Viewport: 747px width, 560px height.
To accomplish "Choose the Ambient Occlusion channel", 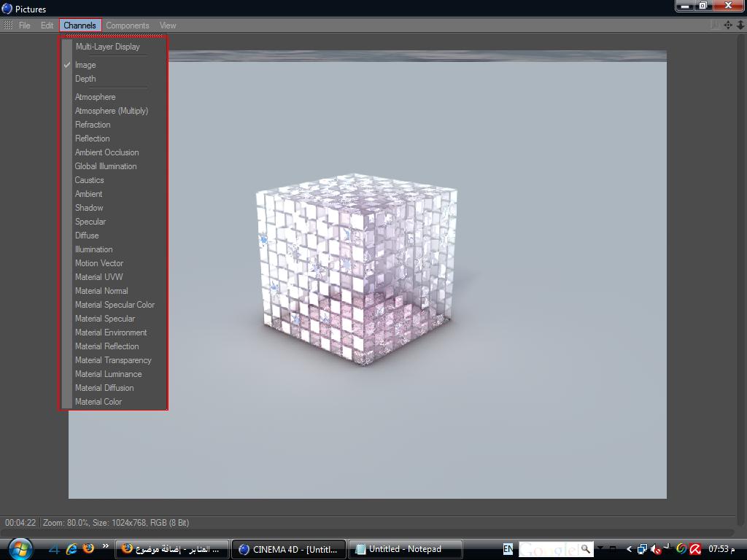I will 115,152.
